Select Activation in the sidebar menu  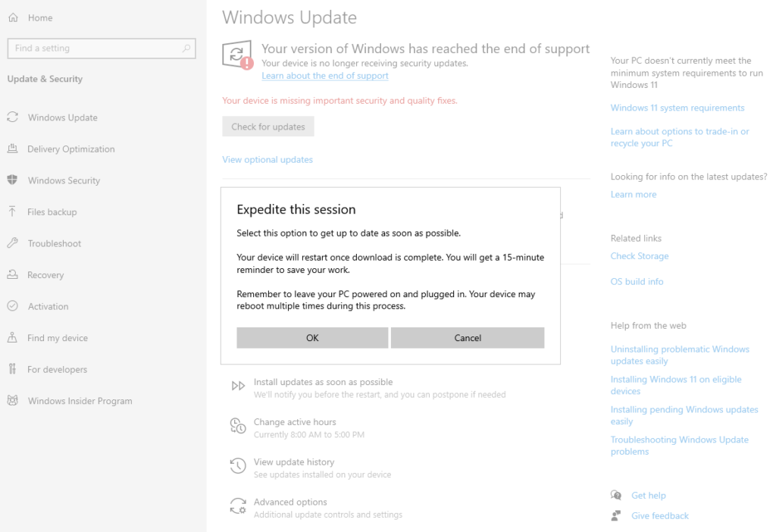[48, 307]
